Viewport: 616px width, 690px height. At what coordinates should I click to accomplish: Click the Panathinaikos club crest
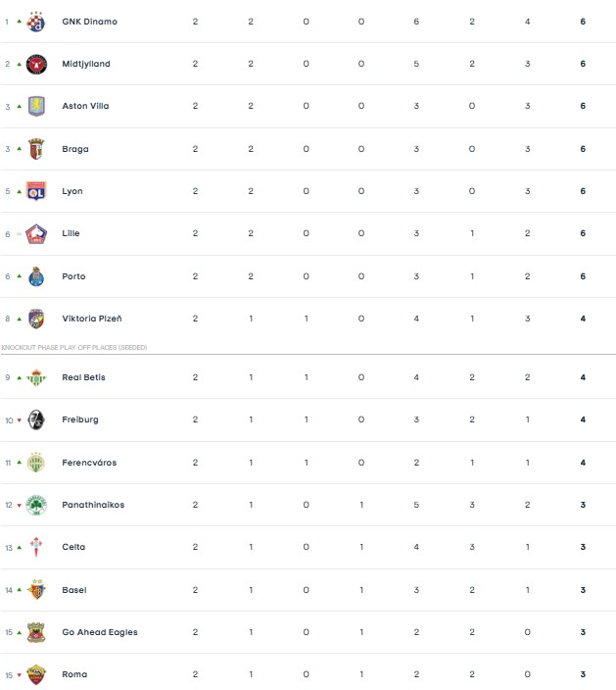[x=36, y=505]
